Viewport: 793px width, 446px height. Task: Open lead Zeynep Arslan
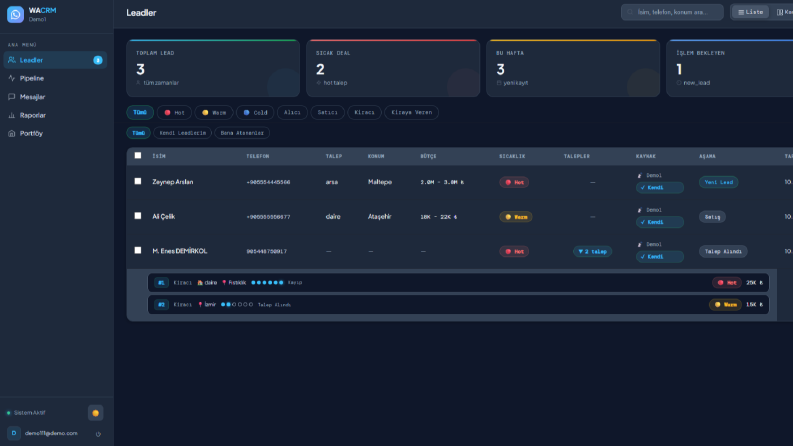click(172, 182)
